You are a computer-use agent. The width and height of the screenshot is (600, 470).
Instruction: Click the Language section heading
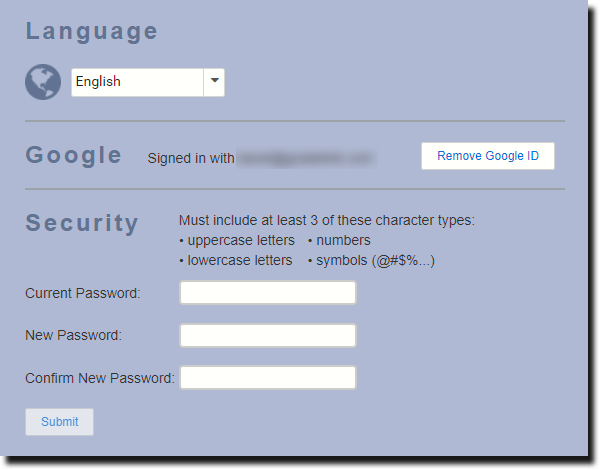[92, 31]
